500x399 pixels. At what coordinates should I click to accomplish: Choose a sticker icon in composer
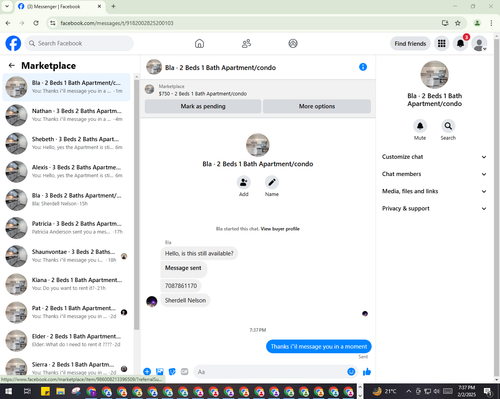pyautogui.click(x=172, y=371)
